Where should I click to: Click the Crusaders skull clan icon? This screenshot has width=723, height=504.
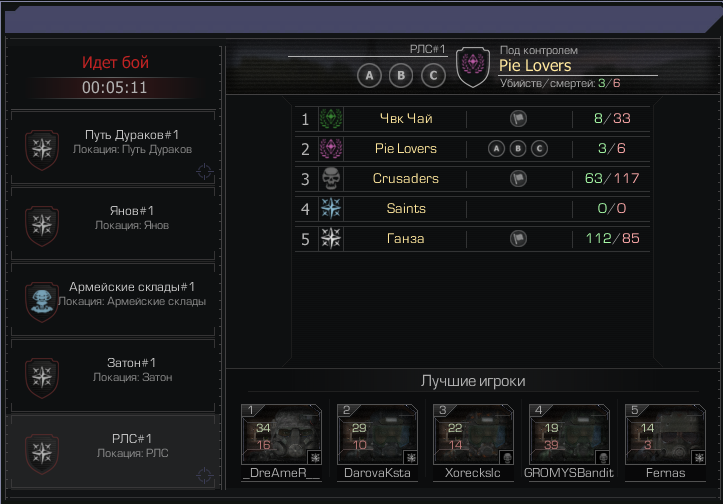pyautogui.click(x=331, y=178)
